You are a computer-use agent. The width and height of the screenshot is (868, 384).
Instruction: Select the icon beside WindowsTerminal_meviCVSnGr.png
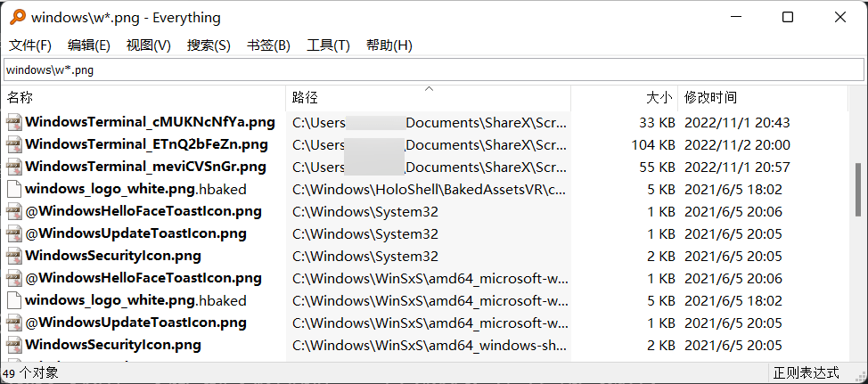click(x=14, y=167)
